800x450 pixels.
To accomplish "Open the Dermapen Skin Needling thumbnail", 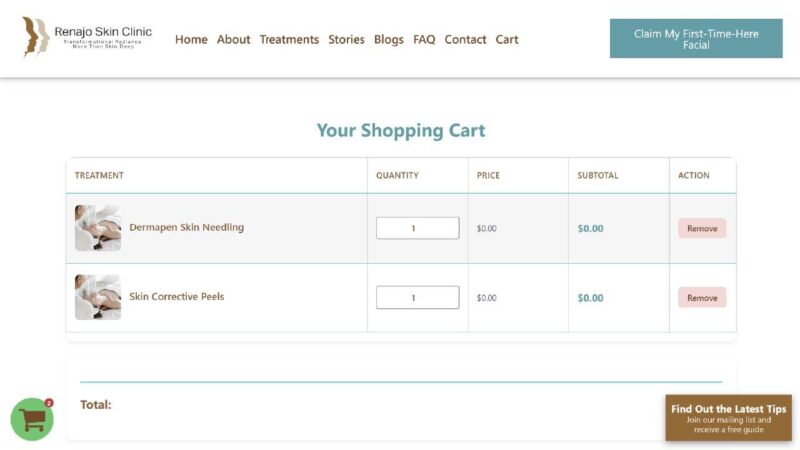I will 98,228.
